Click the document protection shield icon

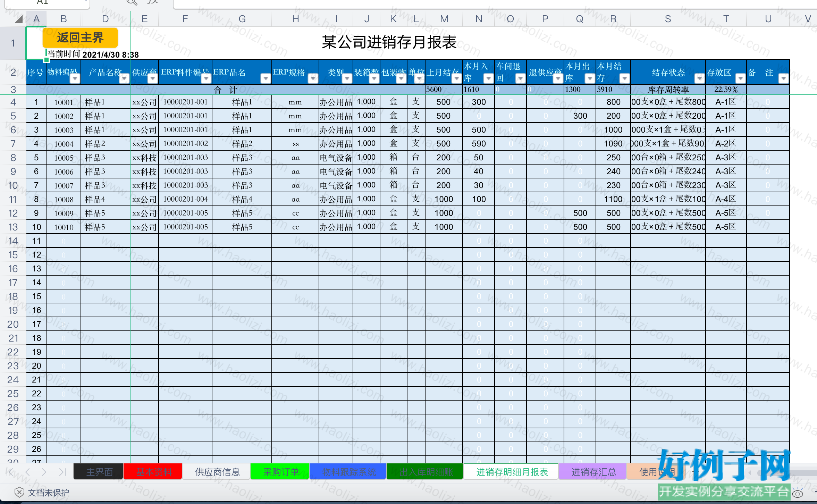19,492
